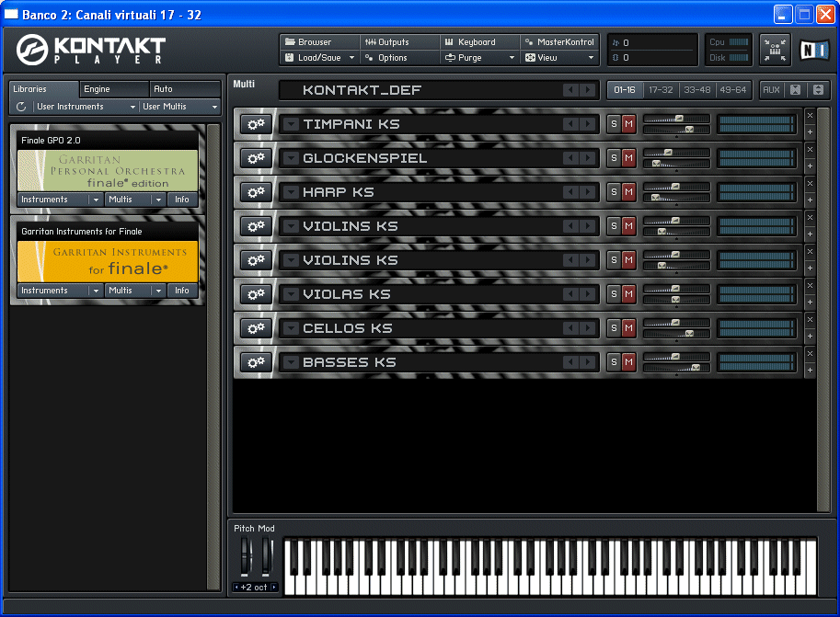Mute the TIMPANI KS instrument
This screenshot has width=840, height=617.
[x=629, y=124]
